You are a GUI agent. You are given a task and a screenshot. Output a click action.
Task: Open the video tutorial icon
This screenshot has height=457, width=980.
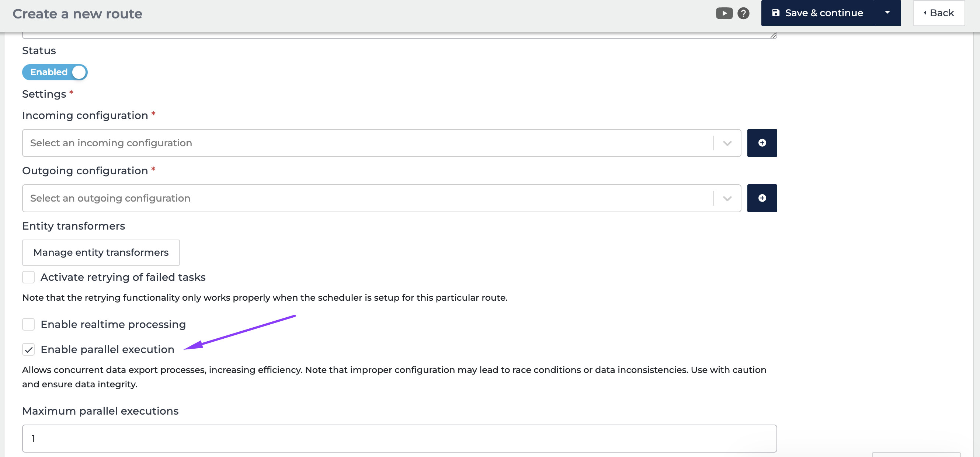724,13
